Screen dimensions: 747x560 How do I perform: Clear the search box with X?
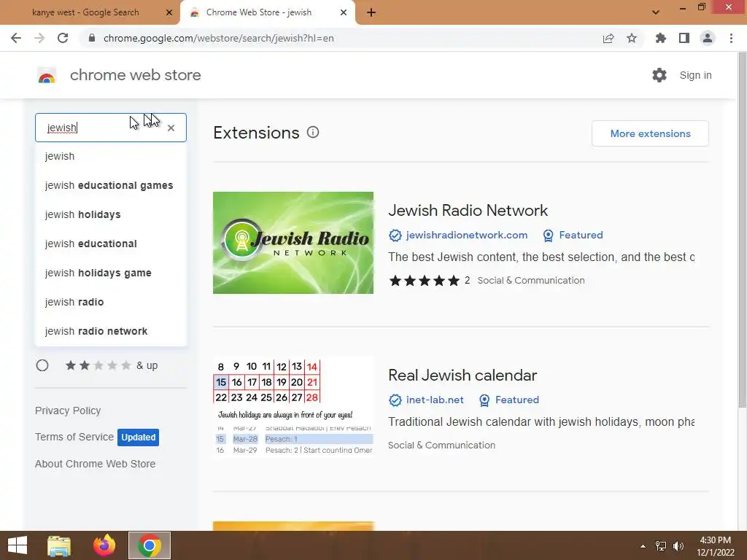click(x=171, y=128)
